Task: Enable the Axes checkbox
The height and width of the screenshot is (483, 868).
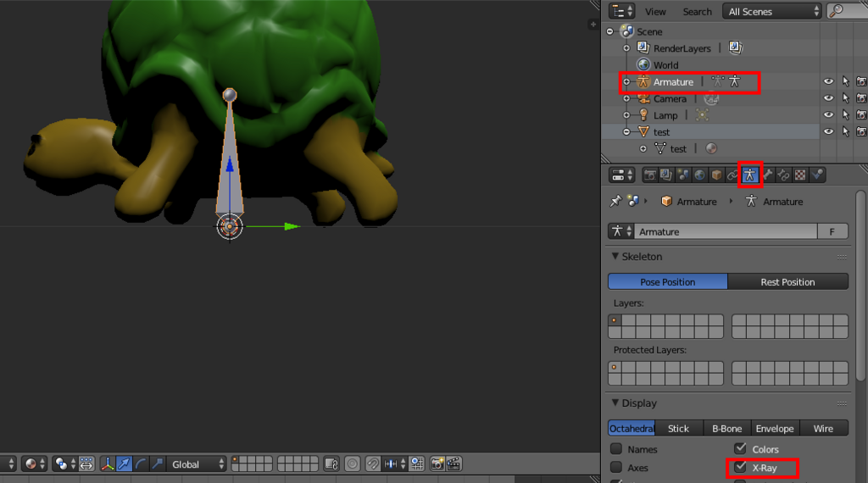Action: pos(616,467)
